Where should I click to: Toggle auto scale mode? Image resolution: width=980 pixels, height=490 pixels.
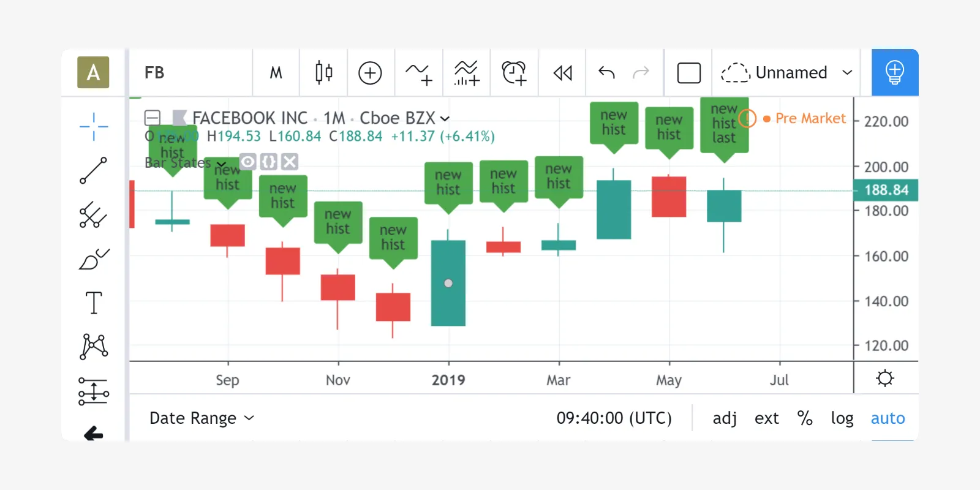888,418
